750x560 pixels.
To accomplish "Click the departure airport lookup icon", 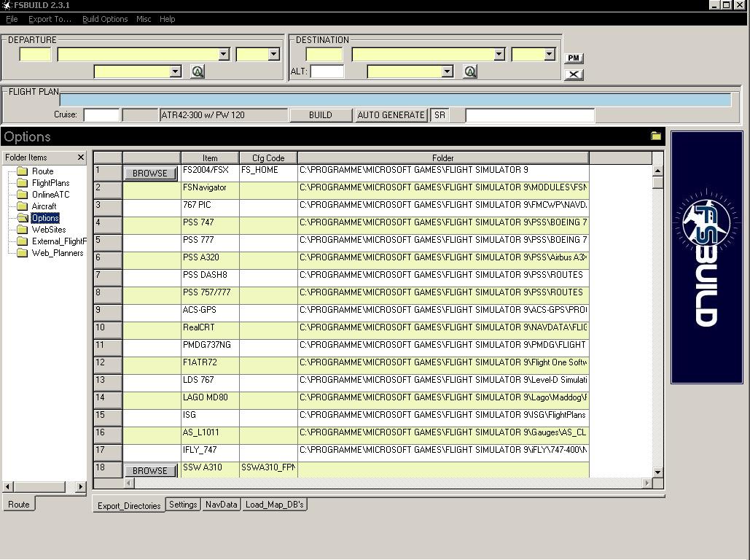I will (198, 71).
